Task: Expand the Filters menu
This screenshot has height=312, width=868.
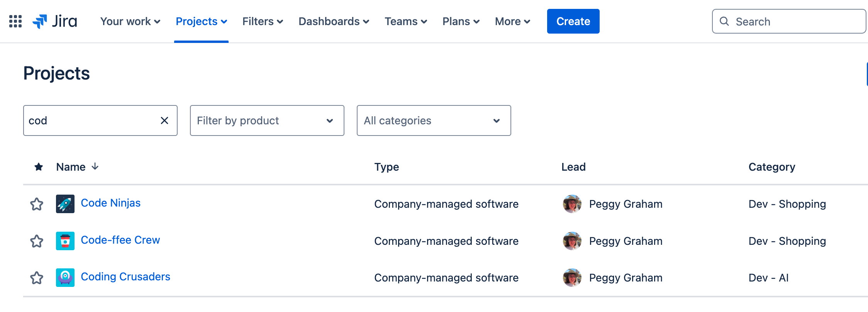Action: (263, 21)
